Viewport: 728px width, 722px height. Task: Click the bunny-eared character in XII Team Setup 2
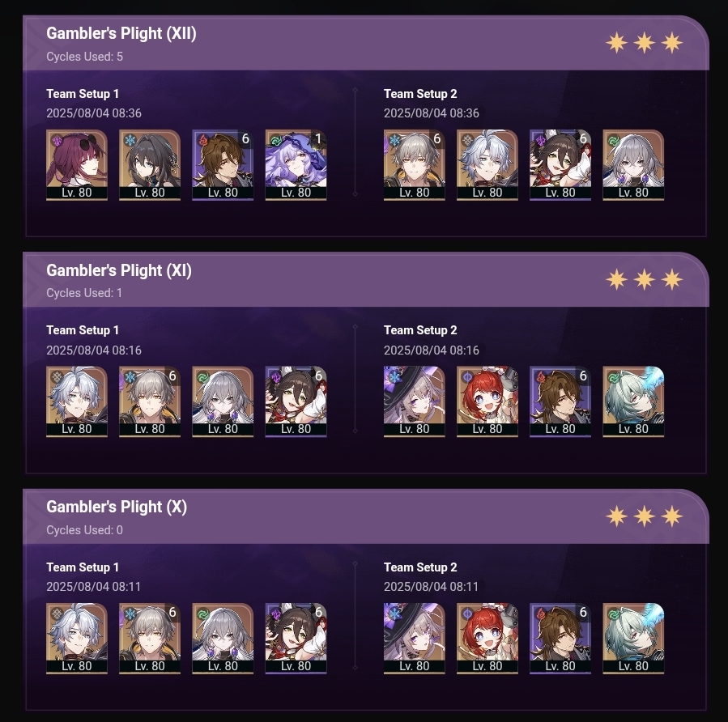[560, 165]
